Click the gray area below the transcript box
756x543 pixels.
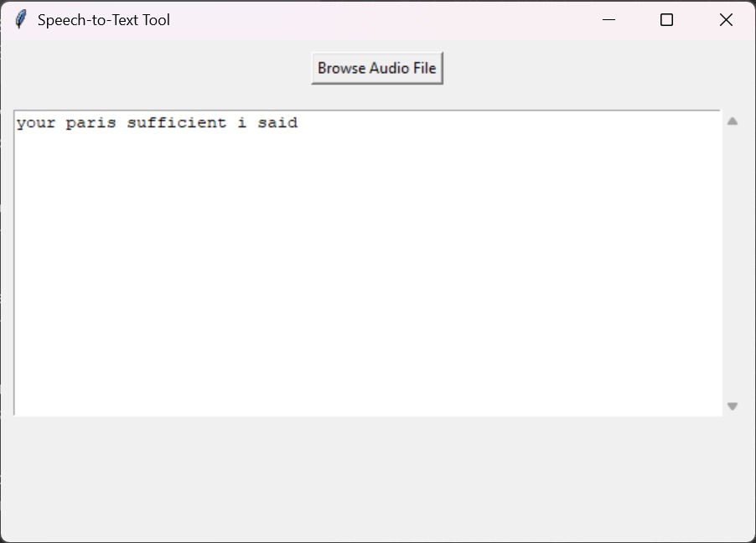pyautogui.click(x=377, y=478)
